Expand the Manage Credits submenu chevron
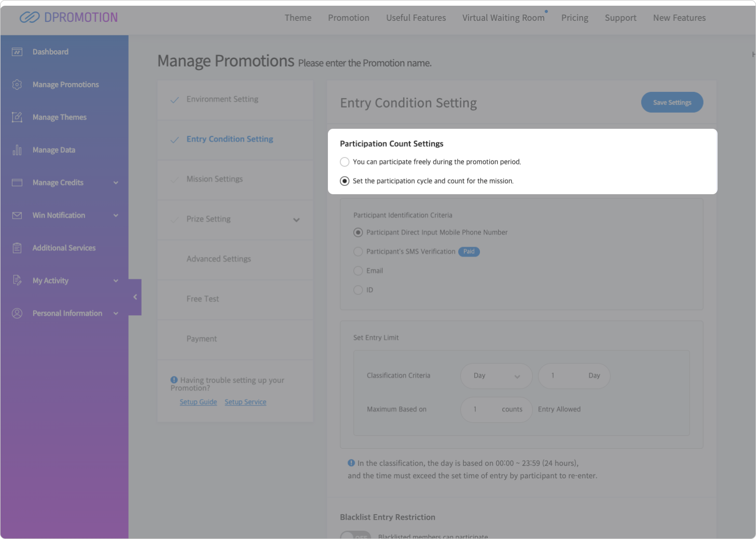Screen dimensions: 756x539 tap(116, 183)
